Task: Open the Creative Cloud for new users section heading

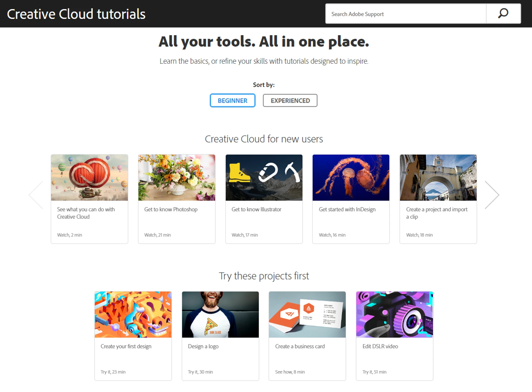Action: coord(264,139)
